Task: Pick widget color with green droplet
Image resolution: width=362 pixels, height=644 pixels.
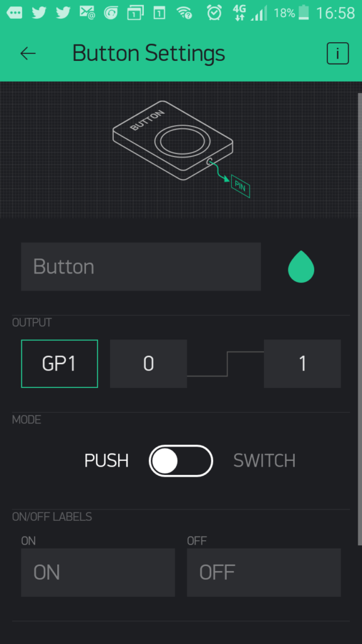Action: pos(301,267)
